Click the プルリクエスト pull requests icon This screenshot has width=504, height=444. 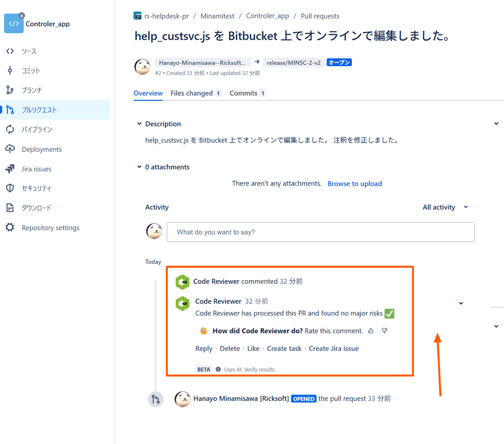pos(10,110)
